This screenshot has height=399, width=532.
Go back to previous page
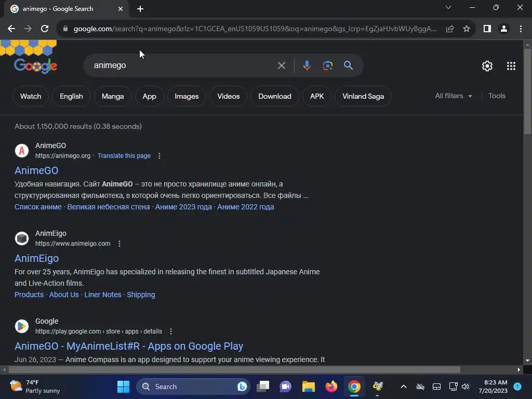coord(11,29)
